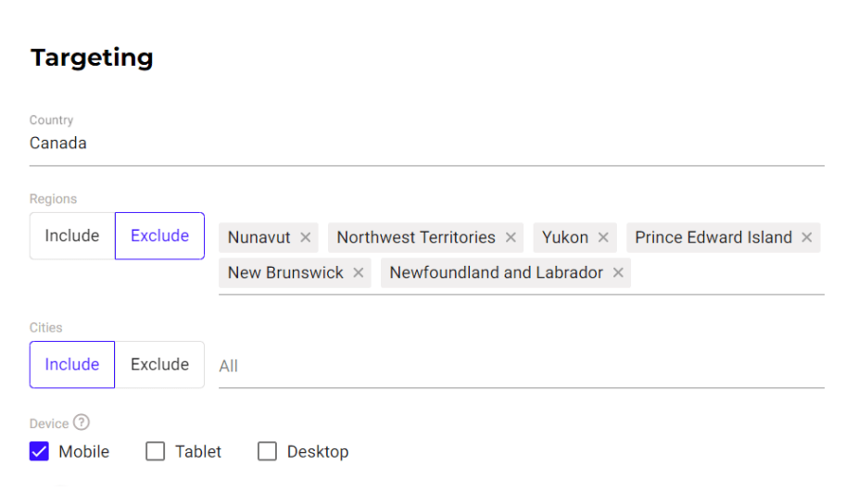Remove the Nunavut region tag

[x=306, y=237]
